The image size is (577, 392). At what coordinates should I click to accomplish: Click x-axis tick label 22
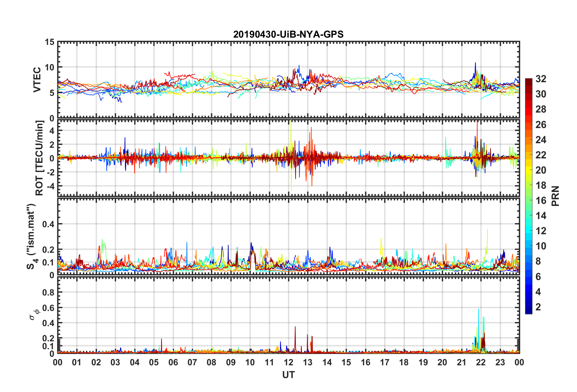pos(481,362)
